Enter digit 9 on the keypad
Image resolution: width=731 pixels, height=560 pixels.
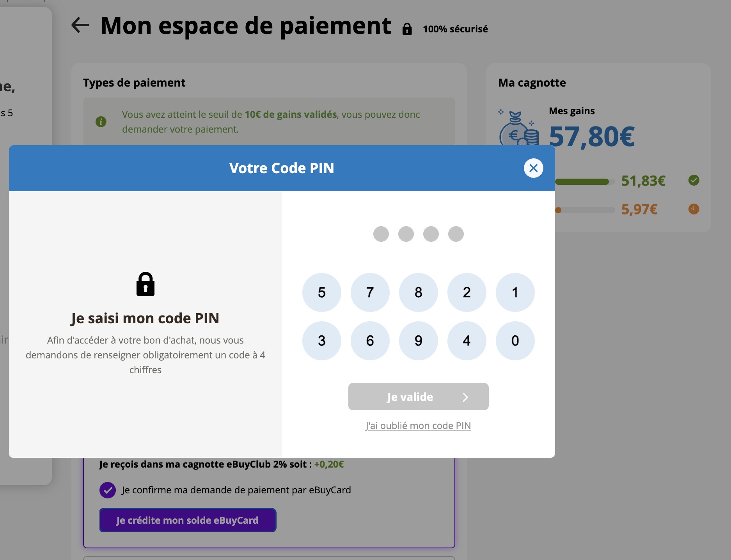click(418, 341)
